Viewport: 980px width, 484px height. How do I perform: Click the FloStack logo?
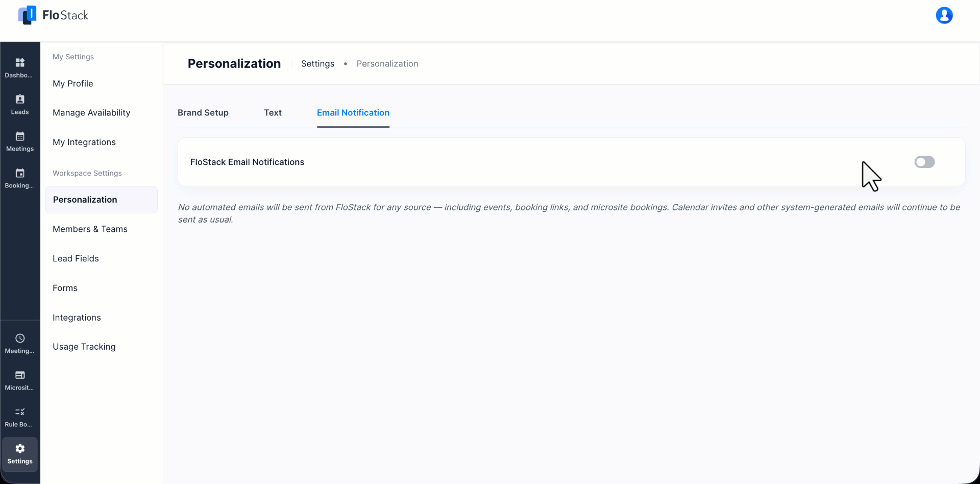[53, 15]
